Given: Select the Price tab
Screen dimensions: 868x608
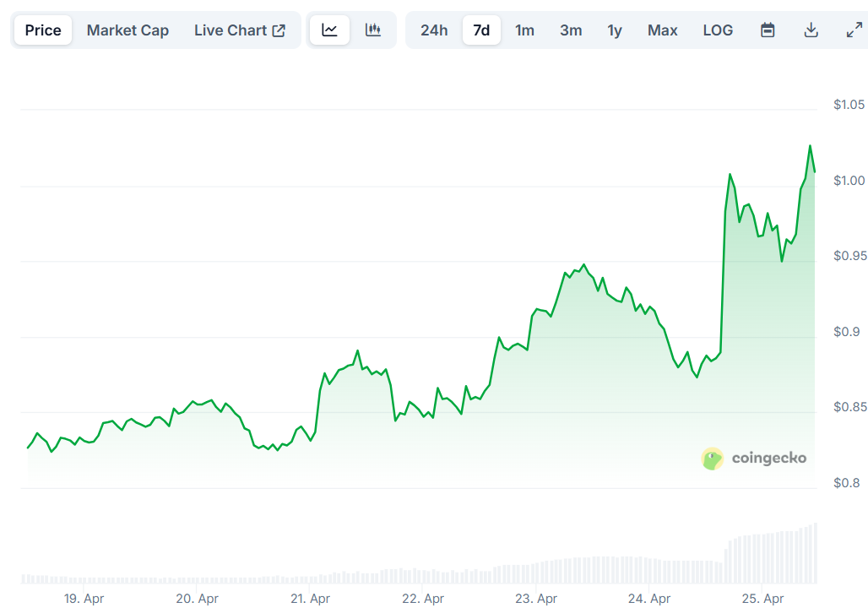Looking at the screenshot, I should click(x=43, y=30).
